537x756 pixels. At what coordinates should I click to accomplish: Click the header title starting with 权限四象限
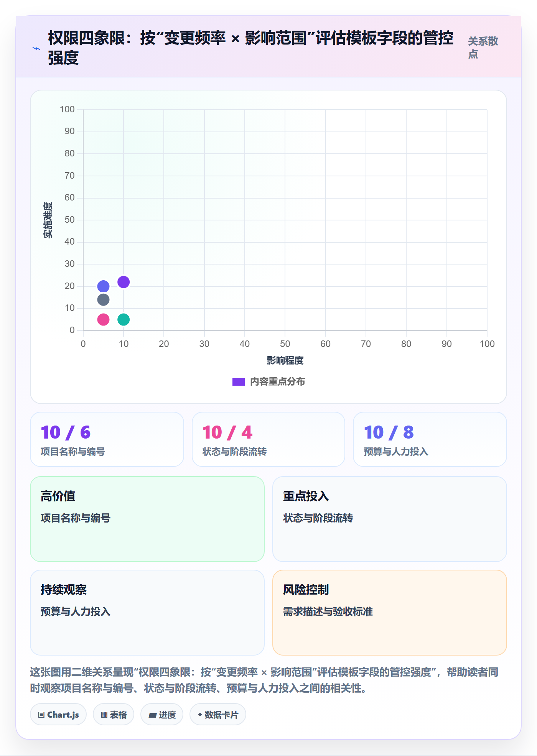251,48
